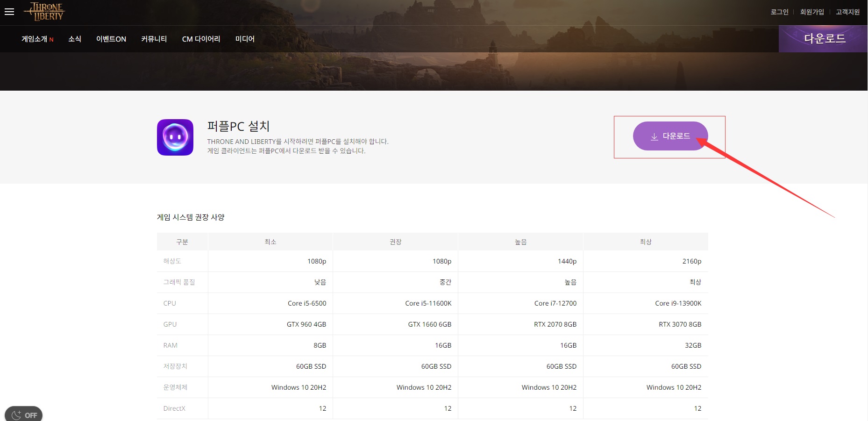Image resolution: width=868 pixels, height=421 pixels.
Task: Open the 소식 menu
Action: pos(75,39)
